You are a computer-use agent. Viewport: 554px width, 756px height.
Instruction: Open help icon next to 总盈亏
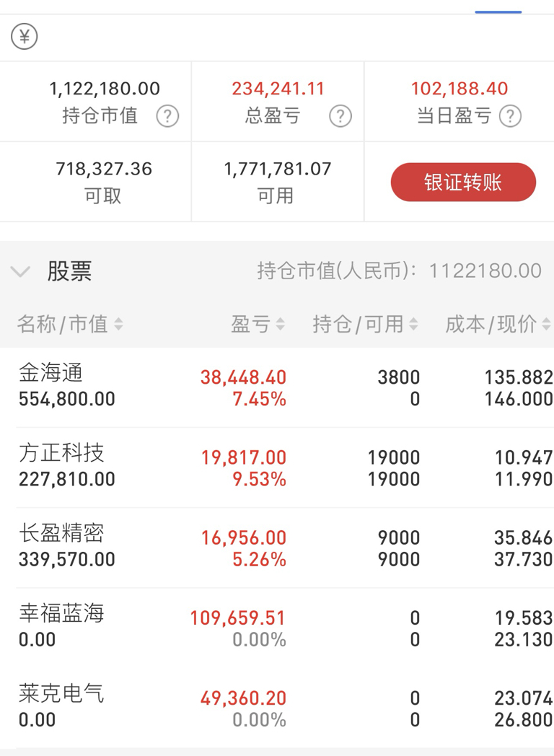click(x=340, y=116)
